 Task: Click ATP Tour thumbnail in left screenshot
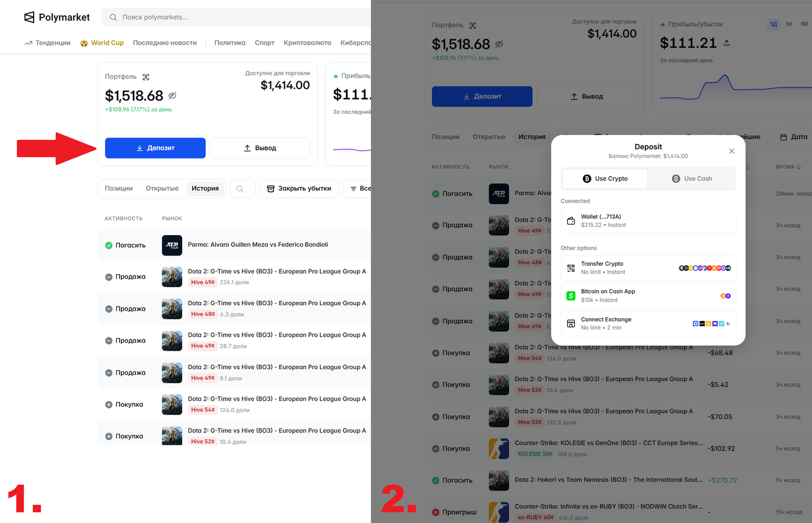pos(172,245)
